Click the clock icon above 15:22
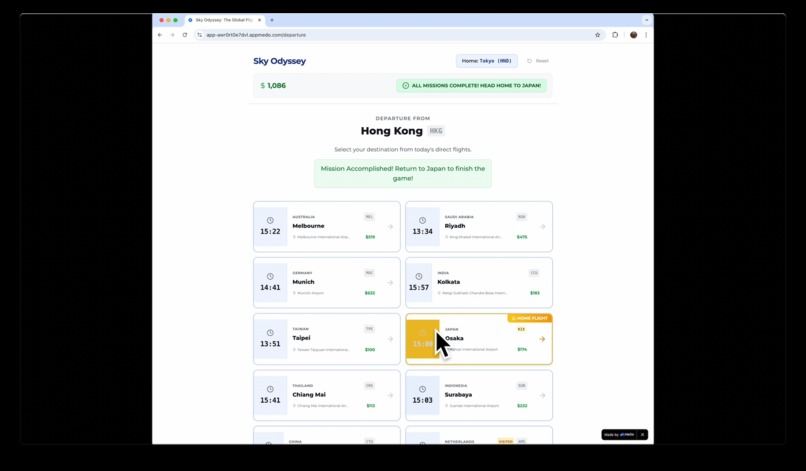The height and width of the screenshot is (471, 806). click(x=270, y=220)
